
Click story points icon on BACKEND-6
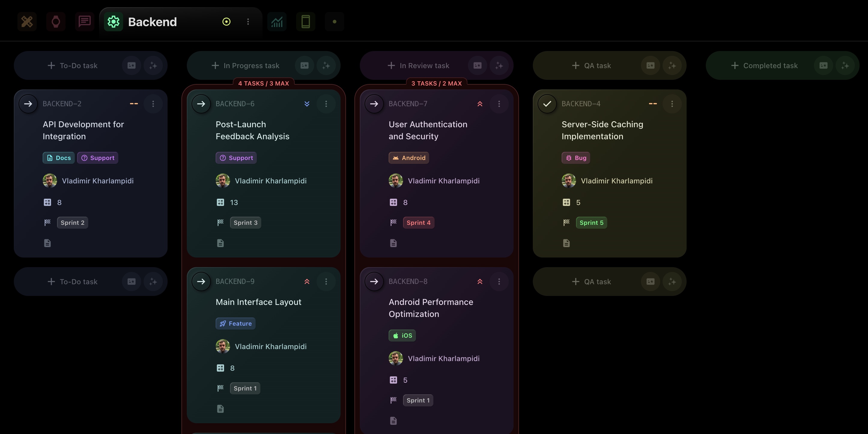pyautogui.click(x=220, y=202)
